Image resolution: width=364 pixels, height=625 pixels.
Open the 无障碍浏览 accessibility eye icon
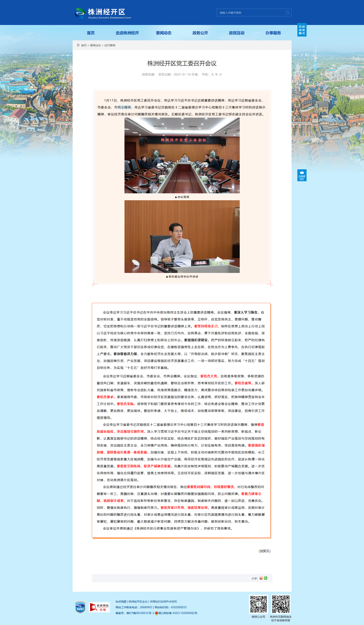[302, 175]
